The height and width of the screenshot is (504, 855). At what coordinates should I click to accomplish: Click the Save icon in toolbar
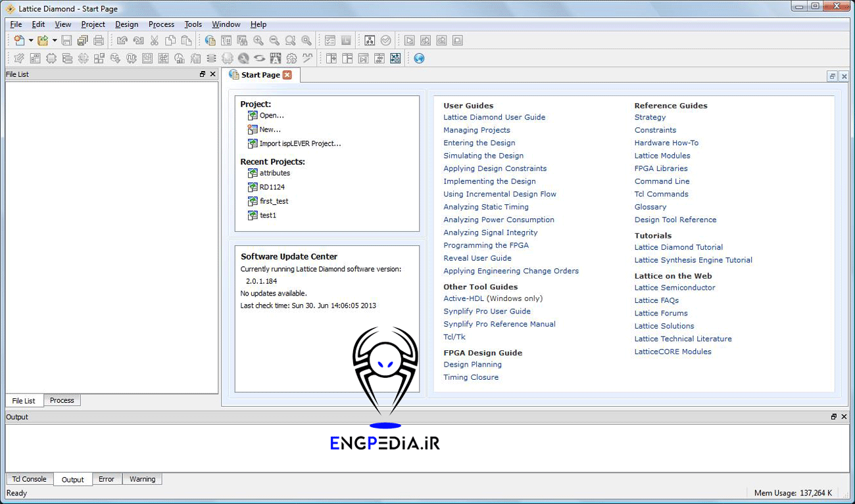coord(66,41)
